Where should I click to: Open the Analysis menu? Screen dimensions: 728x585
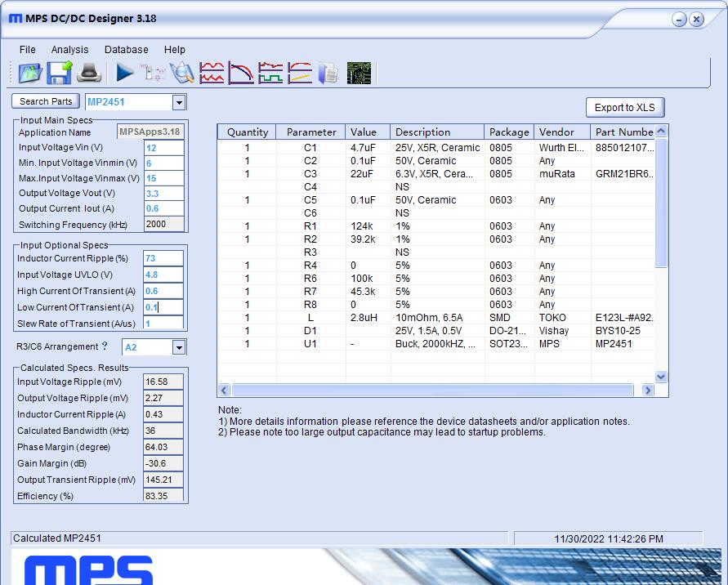70,49
